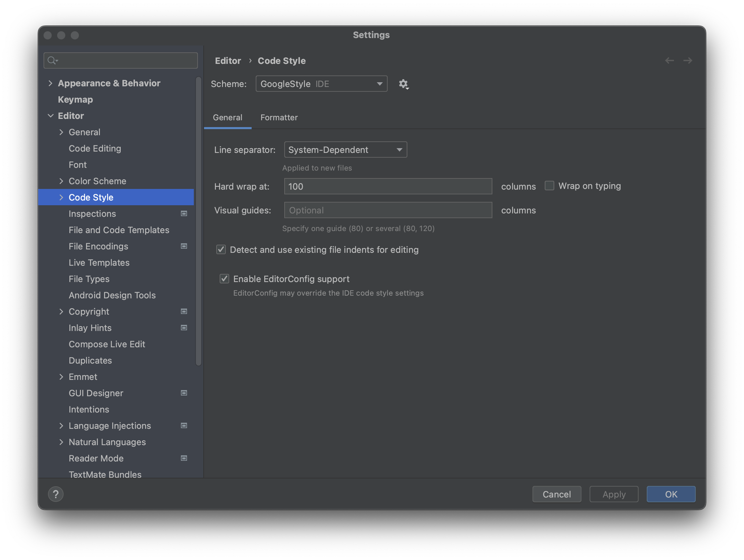744x560 pixels.
Task: Collapse the Editor tree section
Action: tap(50, 116)
